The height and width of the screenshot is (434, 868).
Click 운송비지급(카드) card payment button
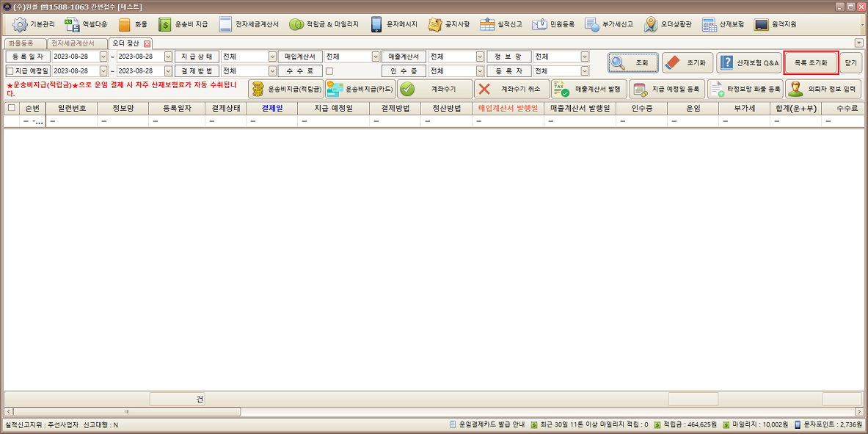[360, 89]
